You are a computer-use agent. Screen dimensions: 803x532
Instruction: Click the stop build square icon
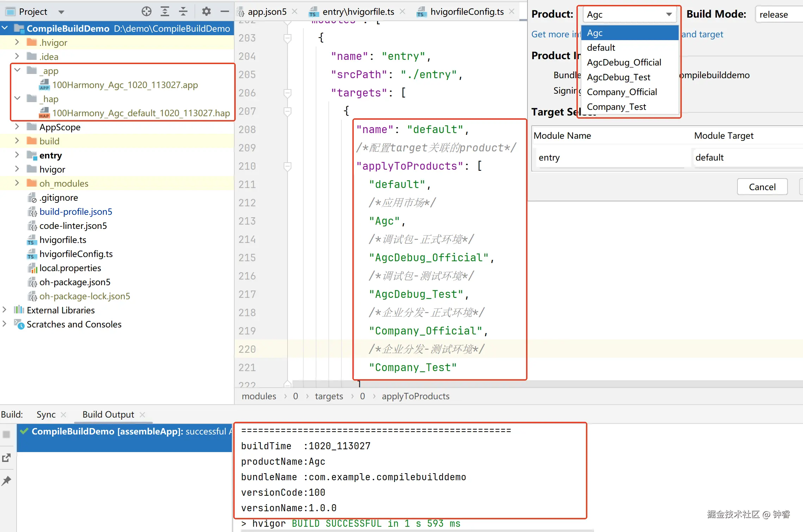point(7,434)
